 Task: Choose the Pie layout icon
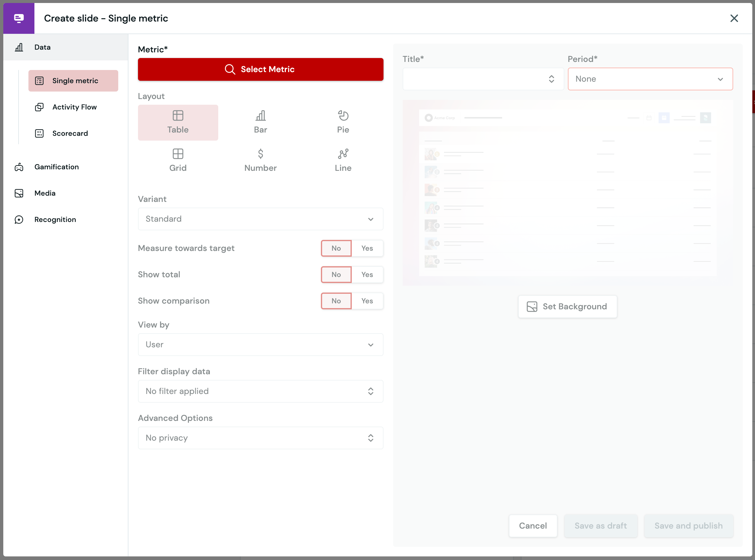[x=343, y=116]
